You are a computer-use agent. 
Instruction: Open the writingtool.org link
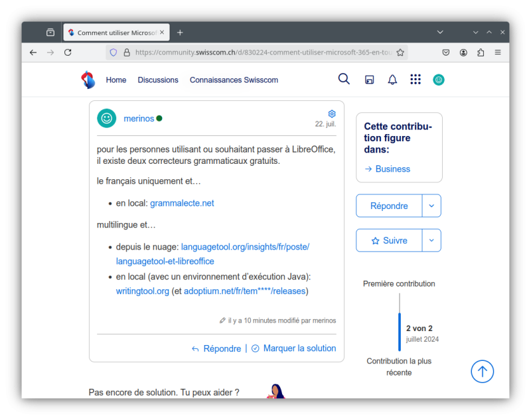143,291
